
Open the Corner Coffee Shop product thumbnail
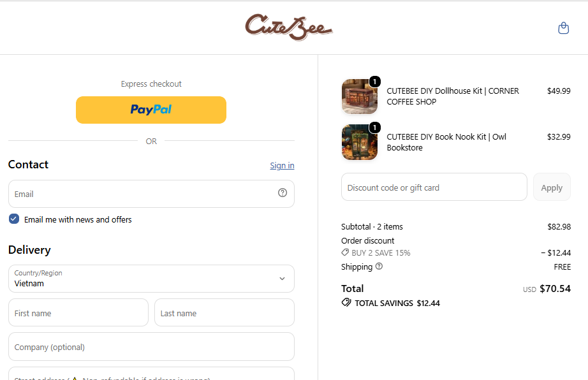click(x=359, y=97)
